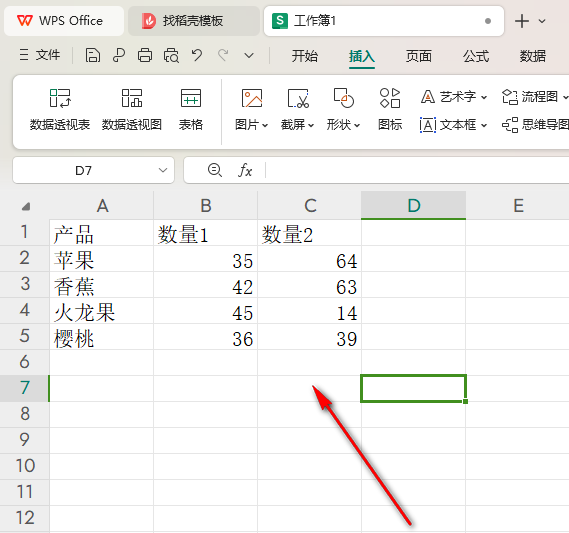Select row 12 header
The width and height of the screenshot is (569, 533).
click(24, 518)
